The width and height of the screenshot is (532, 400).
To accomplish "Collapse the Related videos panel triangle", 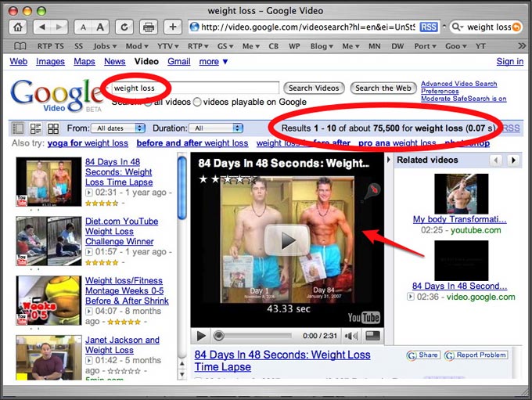I will (x=389, y=159).
